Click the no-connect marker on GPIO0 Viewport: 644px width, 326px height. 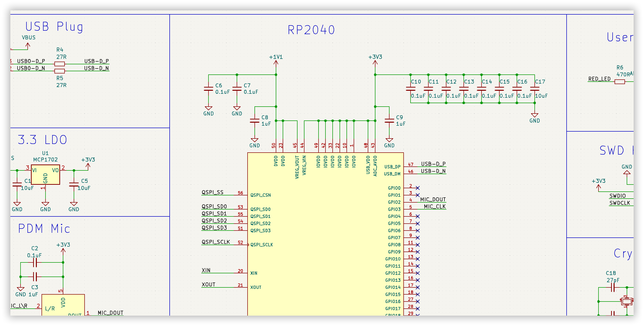417,188
